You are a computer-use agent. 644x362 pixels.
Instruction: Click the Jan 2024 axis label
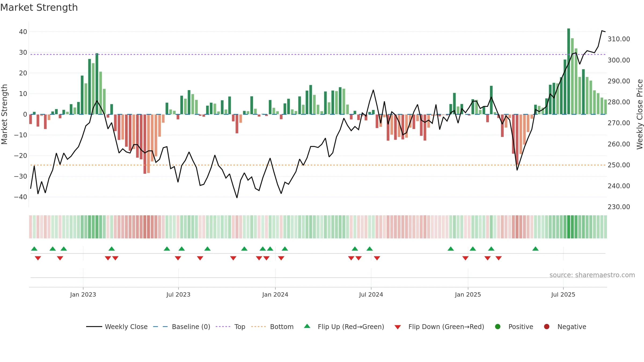275,294
